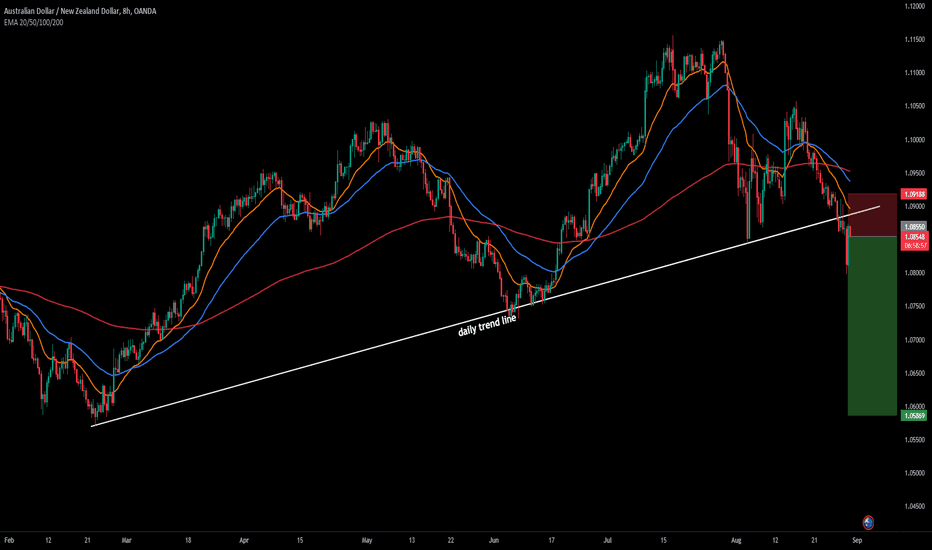The height and width of the screenshot is (550, 932).
Task: Click the 1.04500 price axis label
Action: click(915, 507)
